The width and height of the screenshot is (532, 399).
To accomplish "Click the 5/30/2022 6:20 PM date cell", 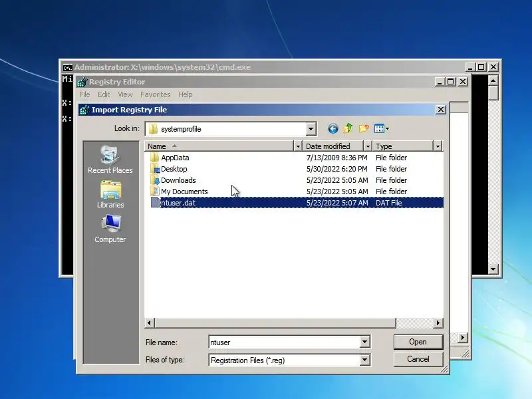I will 337,169.
